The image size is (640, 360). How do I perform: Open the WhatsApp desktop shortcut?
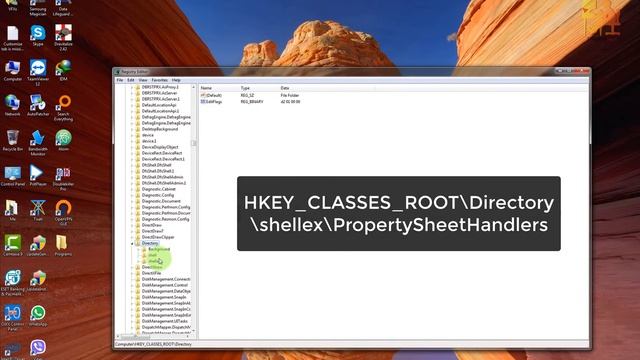pos(38,316)
